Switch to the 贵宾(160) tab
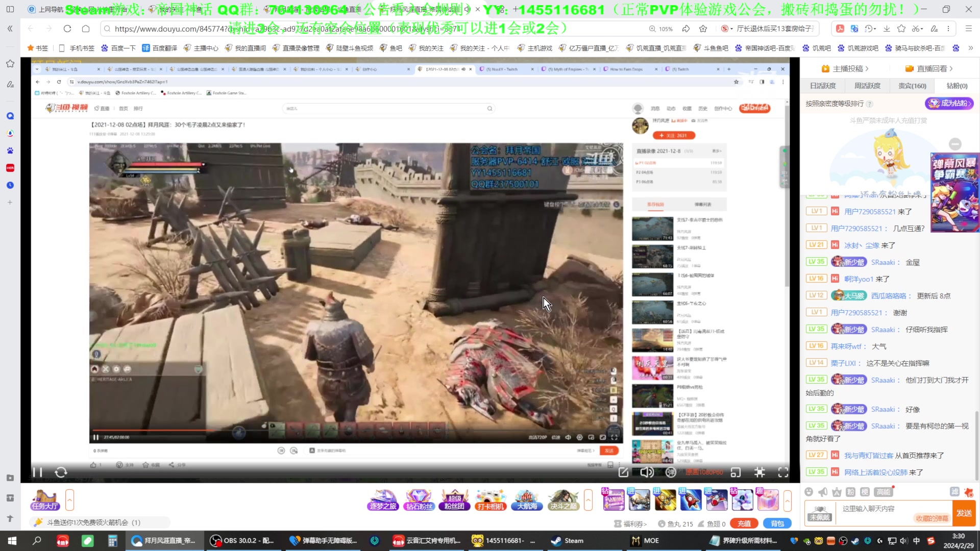980x551 pixels. 912,86
